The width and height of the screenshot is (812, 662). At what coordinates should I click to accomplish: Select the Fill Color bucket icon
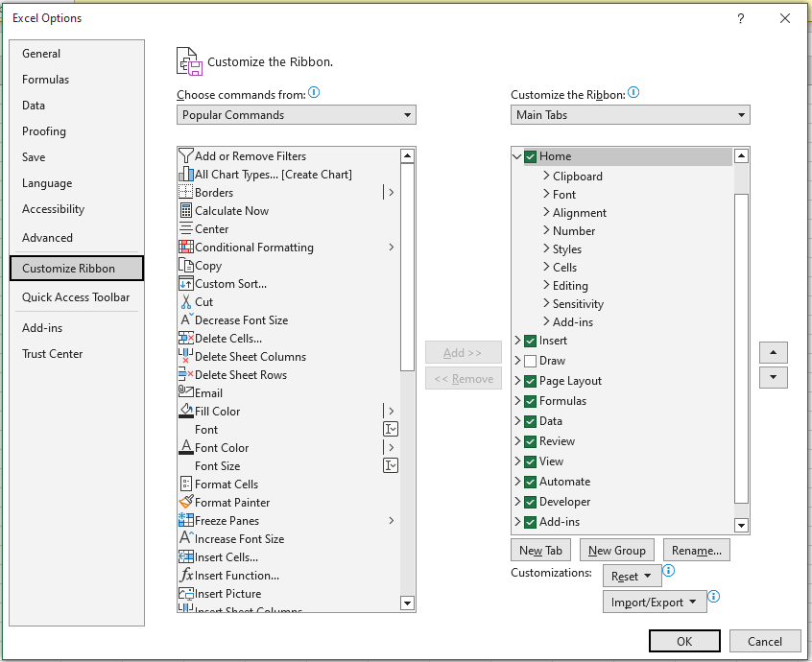coord(186,411)
